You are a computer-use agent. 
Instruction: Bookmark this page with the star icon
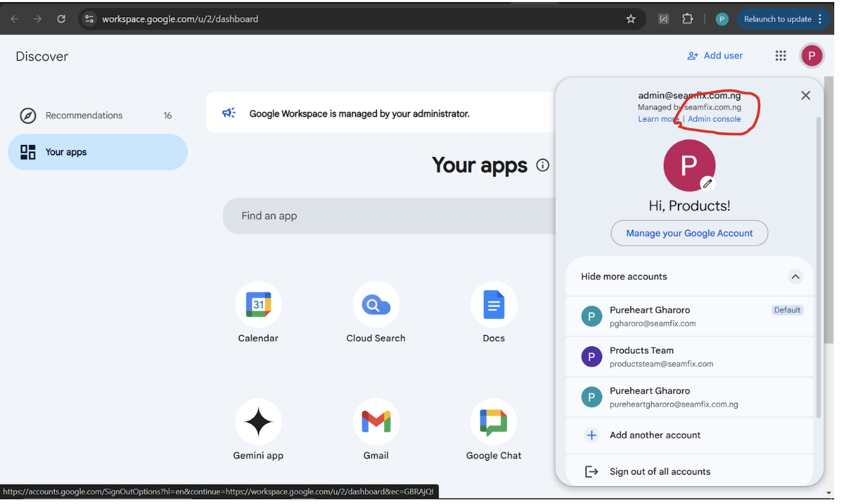630,19
